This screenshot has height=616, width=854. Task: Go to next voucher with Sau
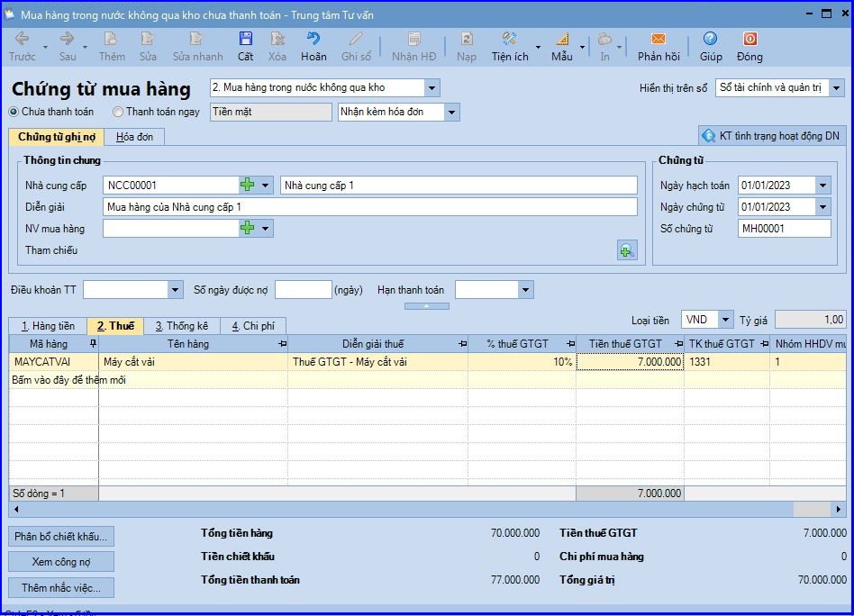[x=68, y=46]
